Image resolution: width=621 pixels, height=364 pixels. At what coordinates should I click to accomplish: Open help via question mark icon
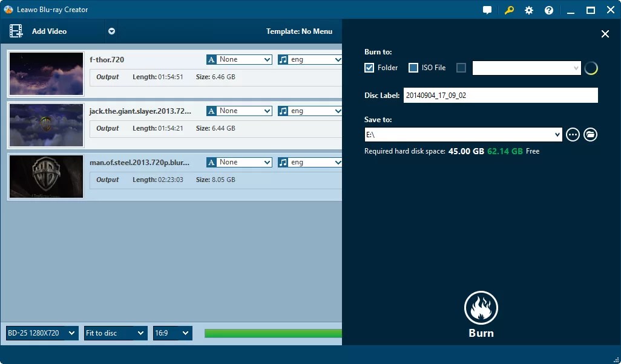[x=548, y=10]
